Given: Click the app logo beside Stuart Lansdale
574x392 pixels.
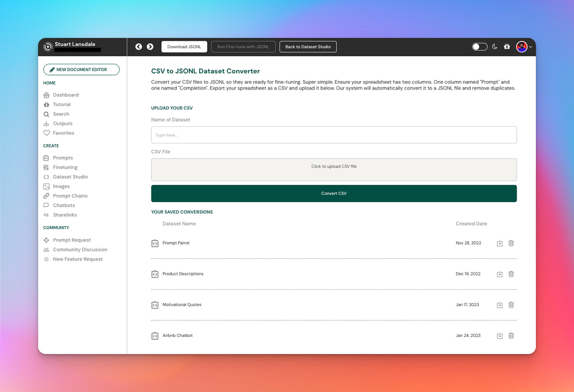Looking at the screenshot, I should 48,46.
